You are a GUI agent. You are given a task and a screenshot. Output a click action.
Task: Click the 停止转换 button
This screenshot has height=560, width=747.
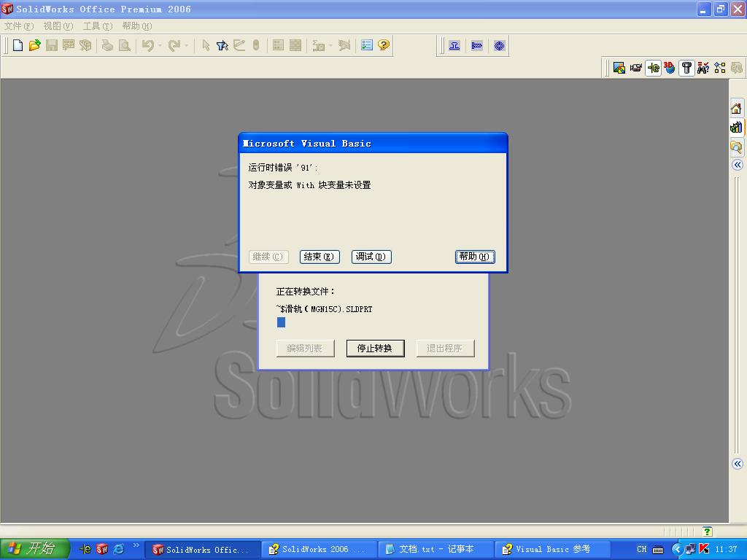pos(376,348)
